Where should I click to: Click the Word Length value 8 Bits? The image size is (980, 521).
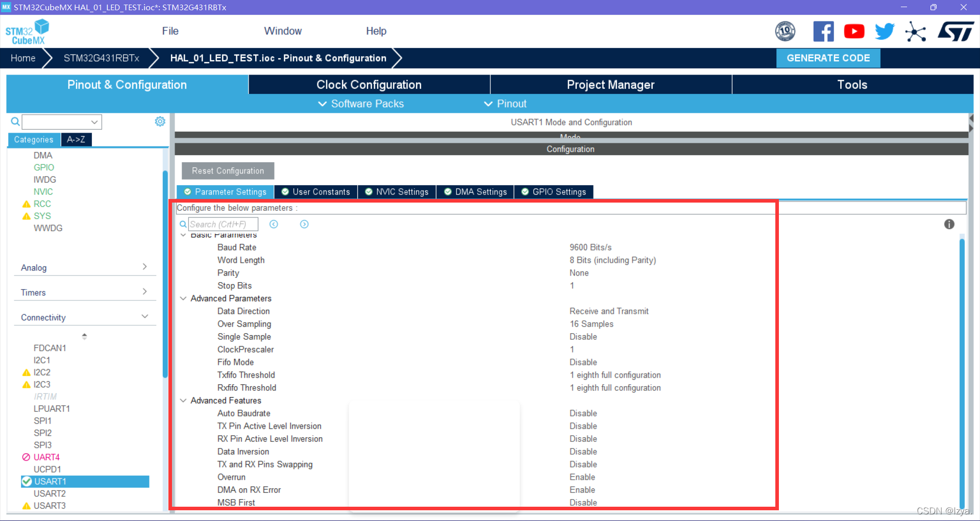coord(612,260)
